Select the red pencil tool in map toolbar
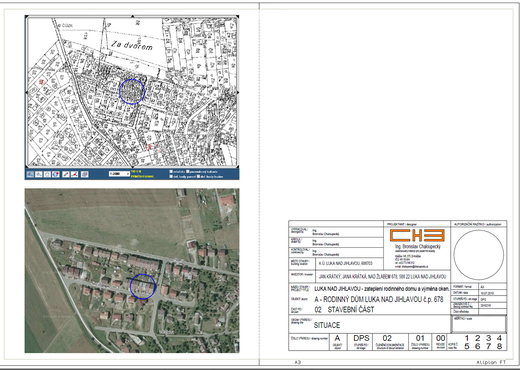The height and width of the screenshot is (370, 520). [x=66, y=174]
